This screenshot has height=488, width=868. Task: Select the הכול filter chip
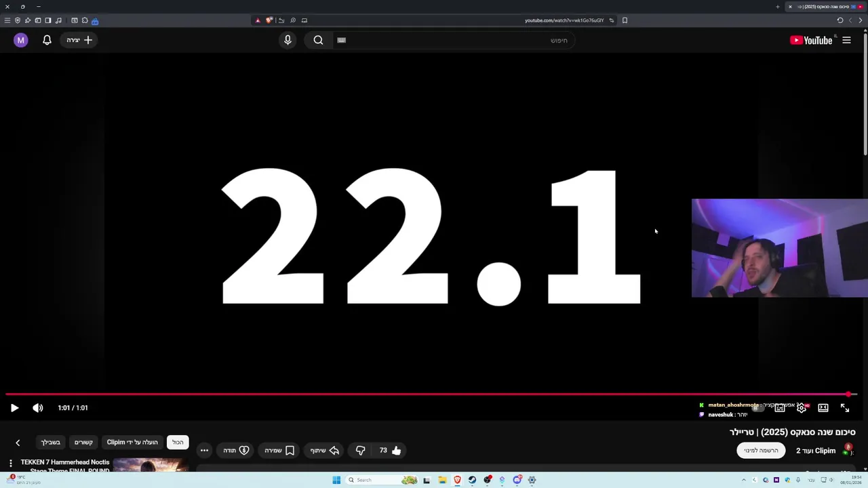pyautogui.click(x=178, y=442)
